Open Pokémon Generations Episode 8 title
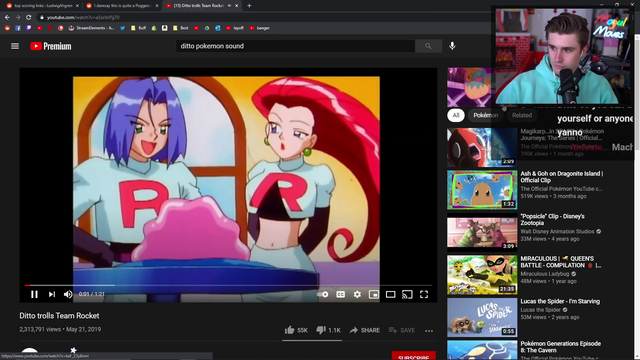The width and height of the screenshot is (640, 360). click(560, 347)
